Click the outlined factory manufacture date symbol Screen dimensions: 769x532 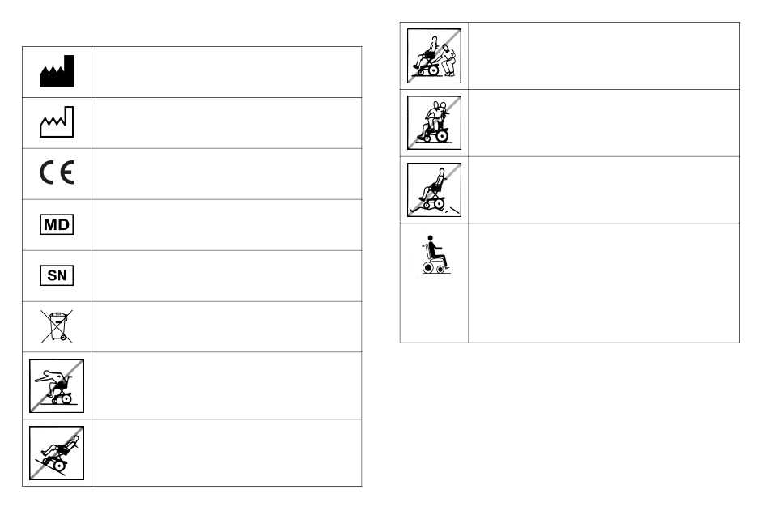click(57, 123)
